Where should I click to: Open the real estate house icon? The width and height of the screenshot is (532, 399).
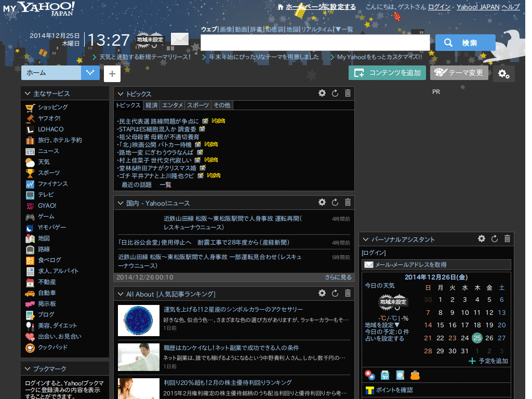coord(30,282)
